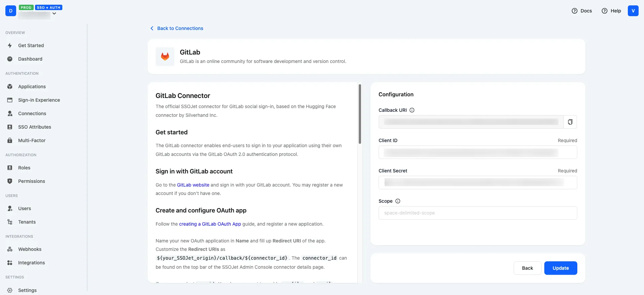The width and height of the screenshot is (644, 295).
Task: Open Sign-in Experience settings icon
Action: (10, 100)
